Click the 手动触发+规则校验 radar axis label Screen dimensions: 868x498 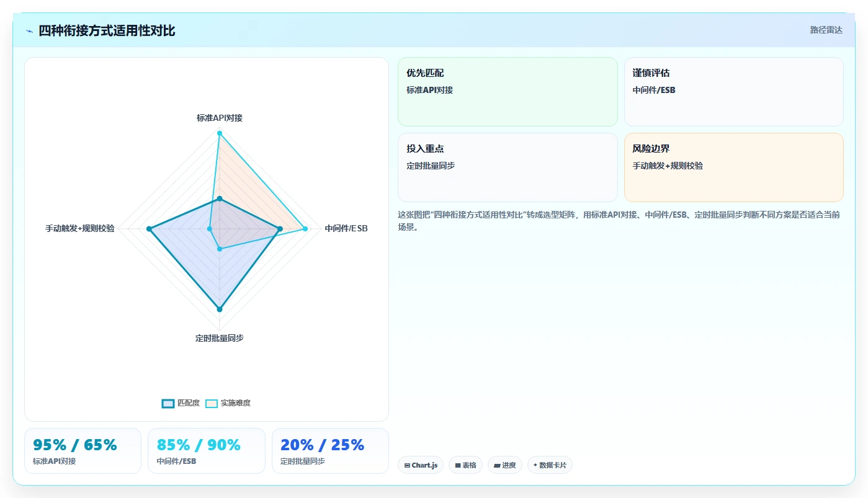(80, 228)
